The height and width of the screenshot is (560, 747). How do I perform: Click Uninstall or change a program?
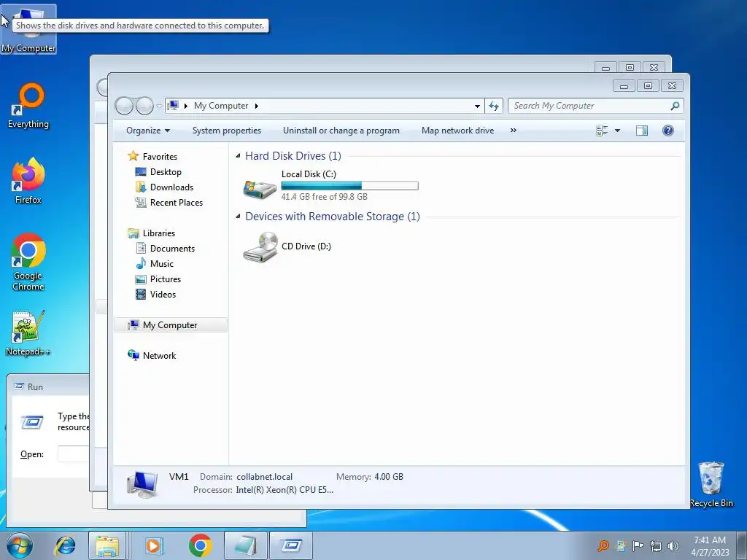pos(341,131)
